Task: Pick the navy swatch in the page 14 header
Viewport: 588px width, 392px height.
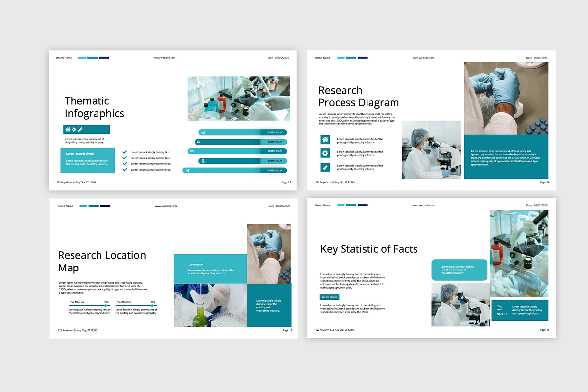Action: (x=363, y=58)
